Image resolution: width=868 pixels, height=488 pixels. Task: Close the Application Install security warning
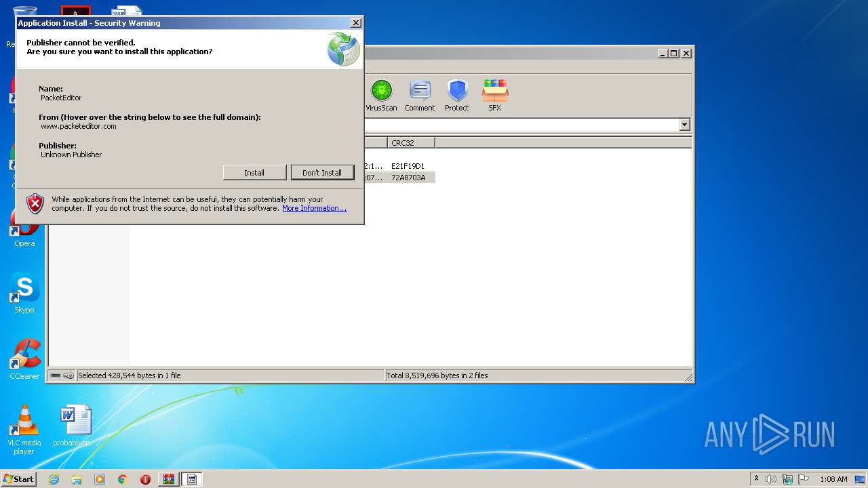(355, 23)
